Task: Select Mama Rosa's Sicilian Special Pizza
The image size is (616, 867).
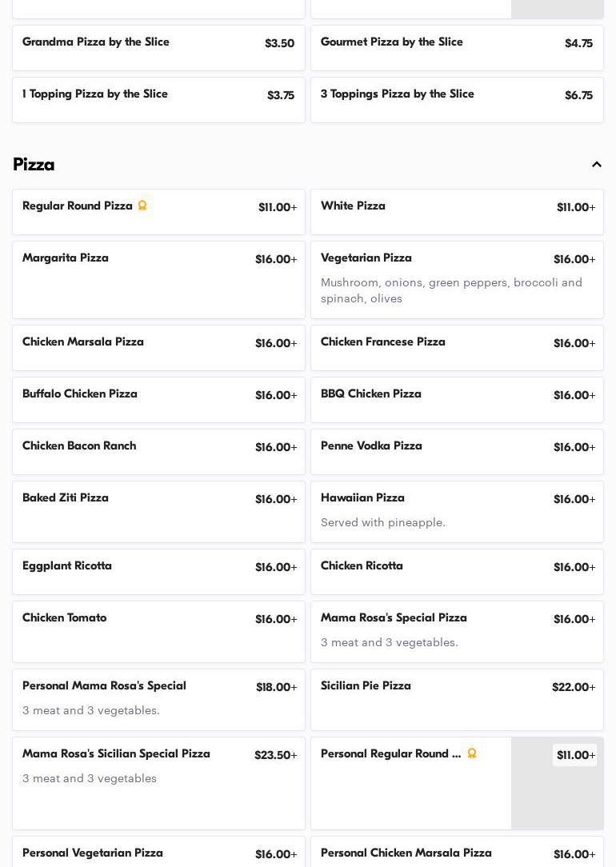Action: [x=158, y=783]
